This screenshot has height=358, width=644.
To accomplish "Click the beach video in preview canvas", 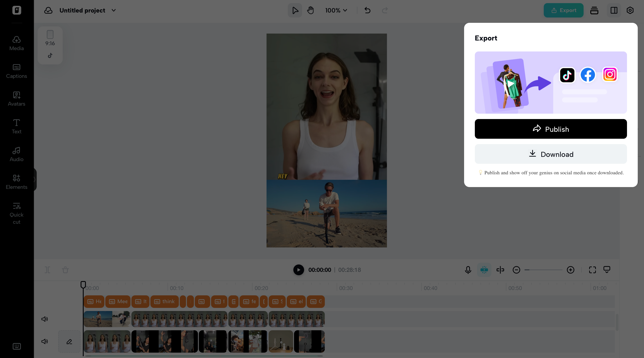I will 326,214.
